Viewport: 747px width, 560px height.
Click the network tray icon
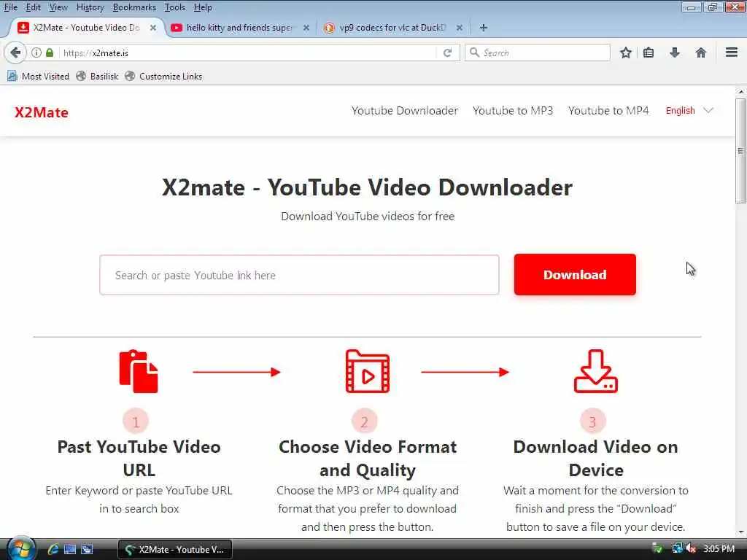coord(677,549)
